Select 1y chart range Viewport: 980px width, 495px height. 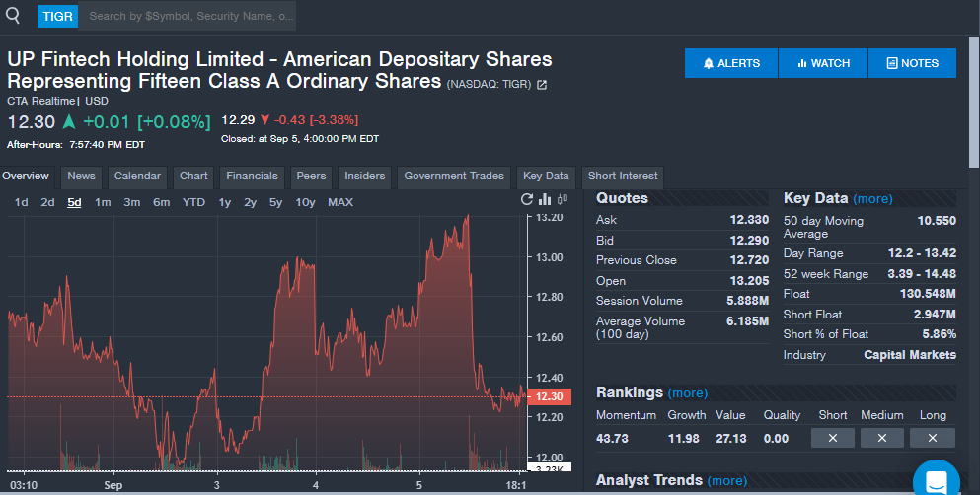point(224,202)
